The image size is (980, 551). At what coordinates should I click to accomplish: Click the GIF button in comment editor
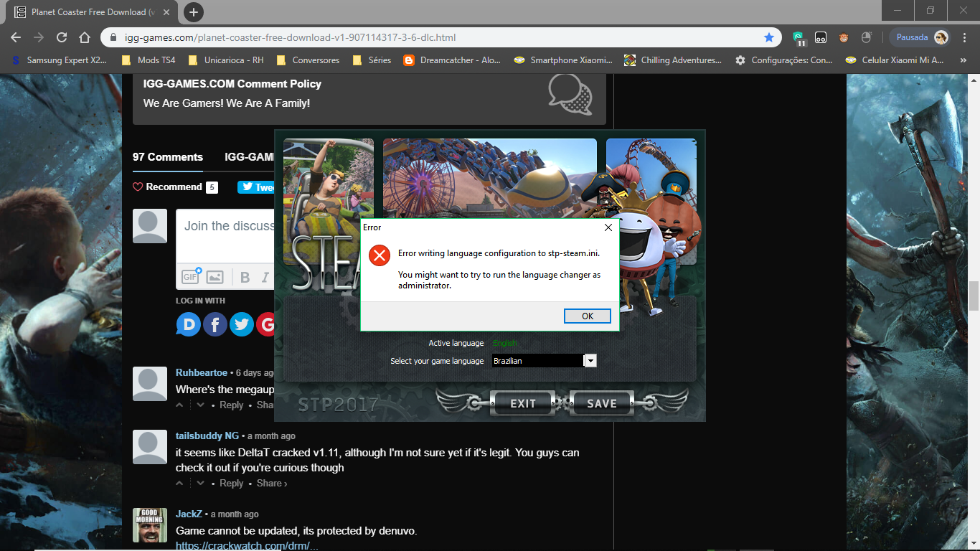pos(191,277)
